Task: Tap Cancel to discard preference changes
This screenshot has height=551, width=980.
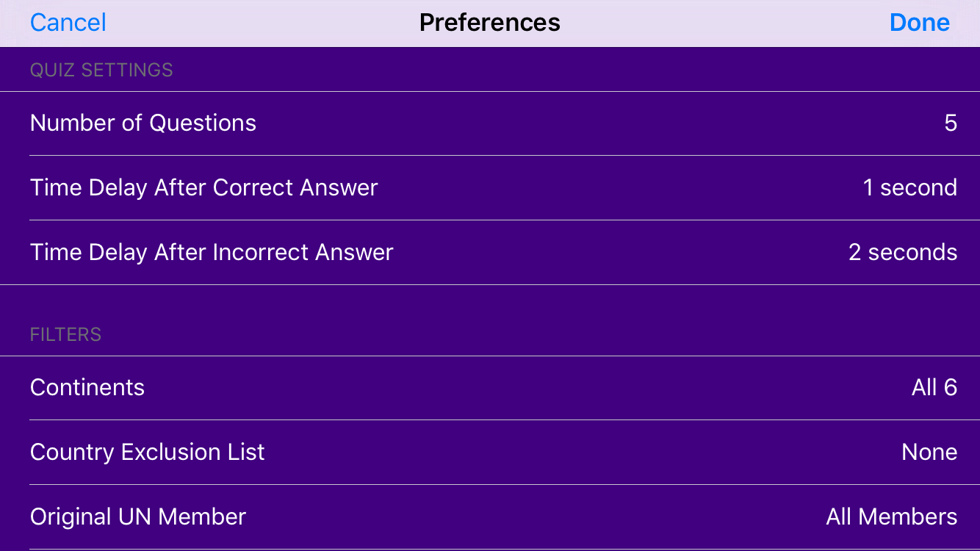Action: pos(68,23)
